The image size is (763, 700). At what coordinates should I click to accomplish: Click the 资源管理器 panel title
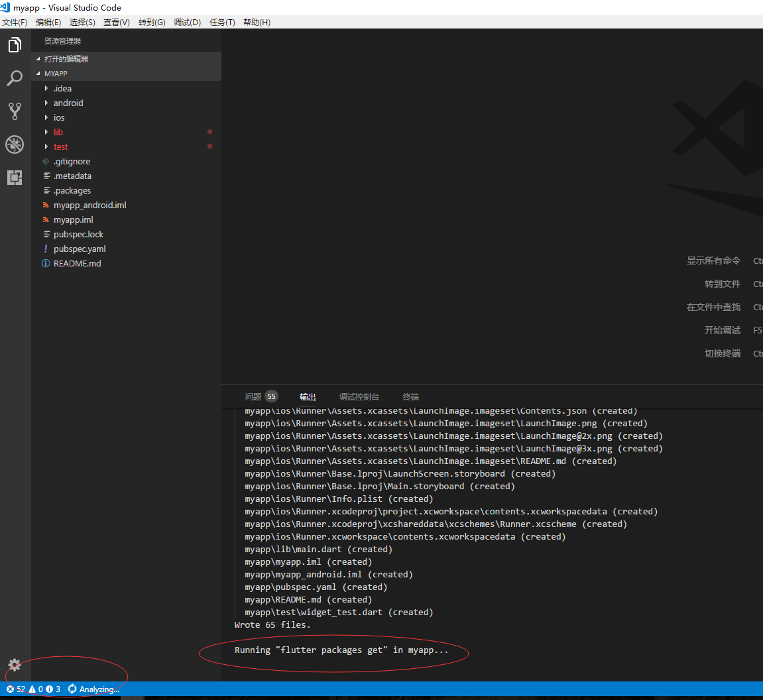coord(62,41)
